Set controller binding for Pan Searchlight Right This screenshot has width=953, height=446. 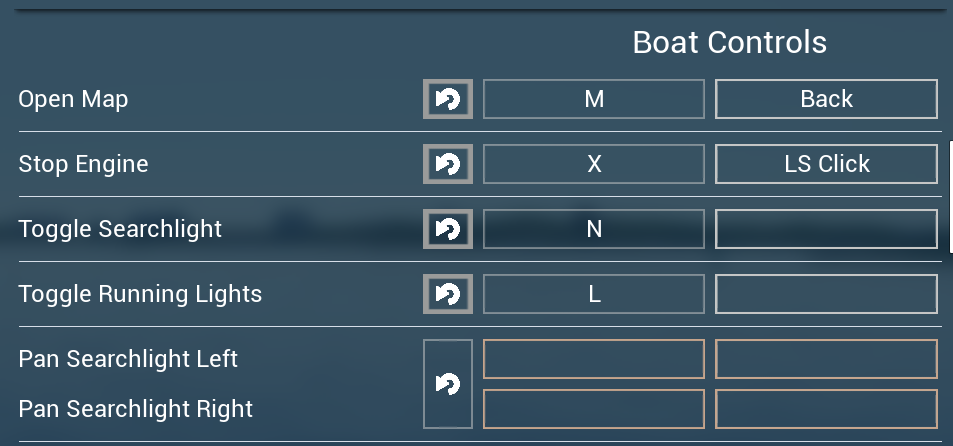pos(826,408)
